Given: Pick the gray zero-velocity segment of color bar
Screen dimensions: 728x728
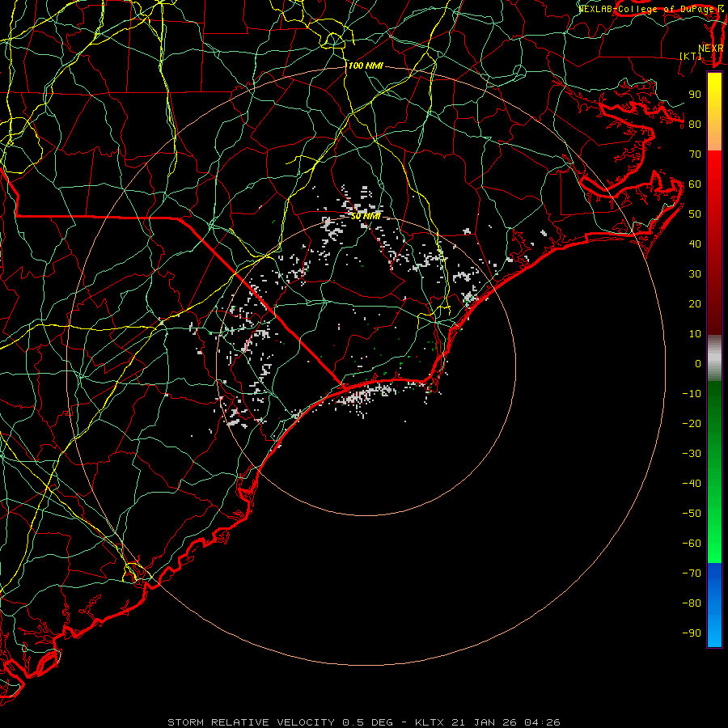Looking at the screenshot, I should (714, 358).
